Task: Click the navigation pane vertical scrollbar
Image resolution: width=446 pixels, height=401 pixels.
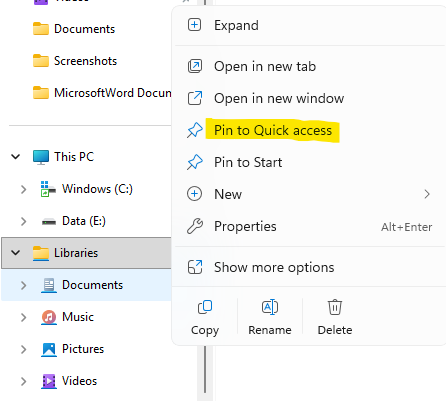Action: pyautogui.click(x=205, y=369)
